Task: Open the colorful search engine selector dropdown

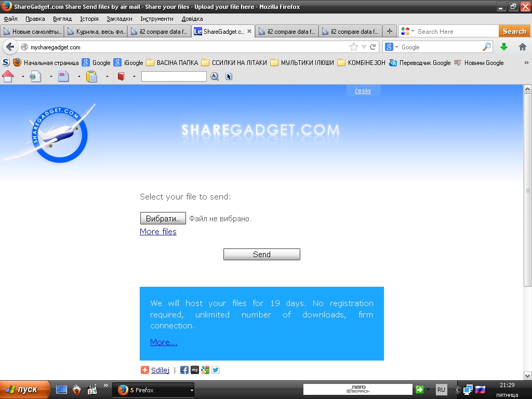Action: [407, 31]
